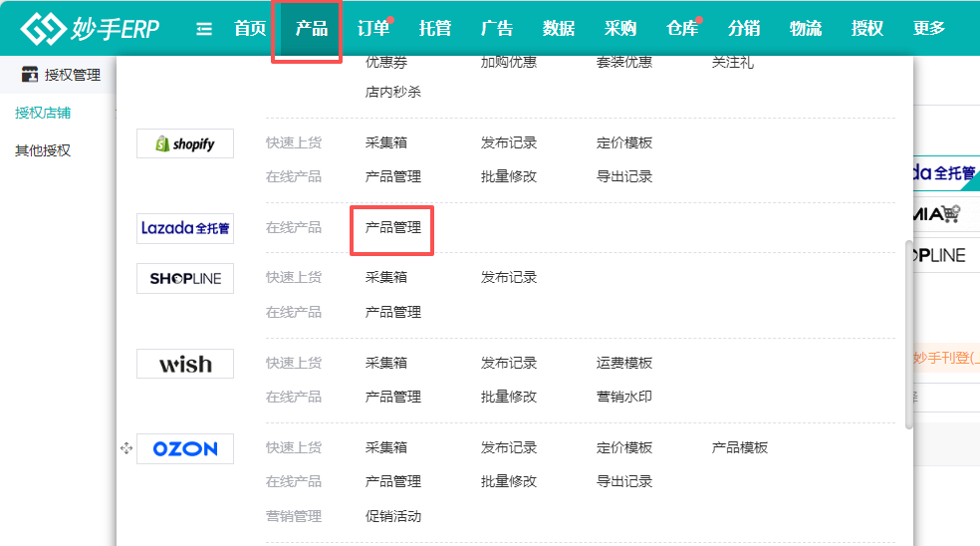Open SHOPLINE 产品管理
This screenshot has height=546, width=980.
pos(393,312)
